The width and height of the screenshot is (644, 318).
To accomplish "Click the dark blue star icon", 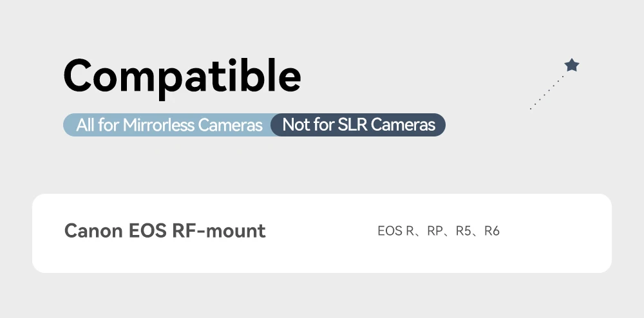I will click(571, 65).
